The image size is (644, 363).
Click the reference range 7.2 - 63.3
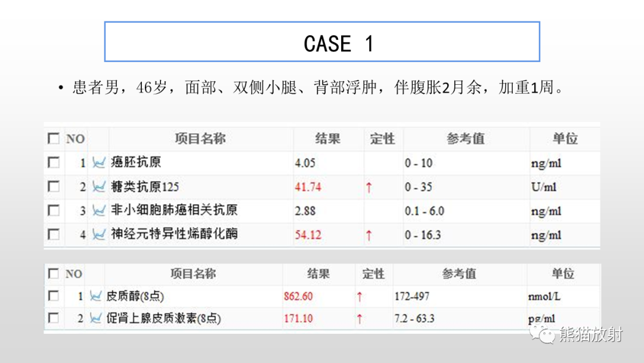[414, 319]
